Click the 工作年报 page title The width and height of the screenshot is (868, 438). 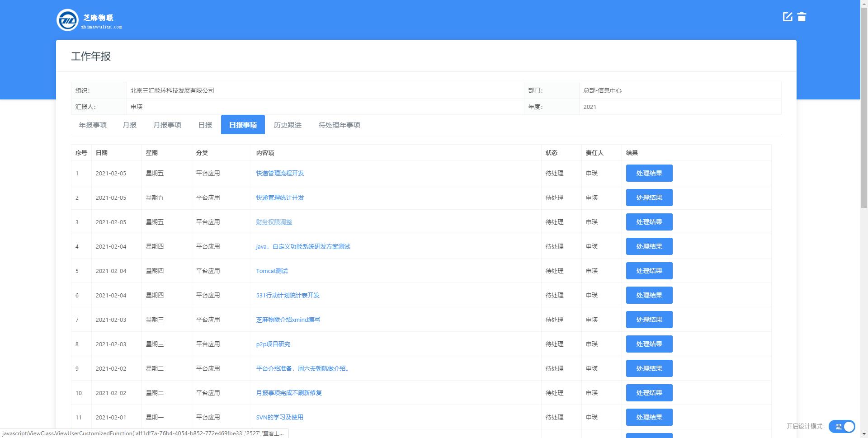[91, 56]
